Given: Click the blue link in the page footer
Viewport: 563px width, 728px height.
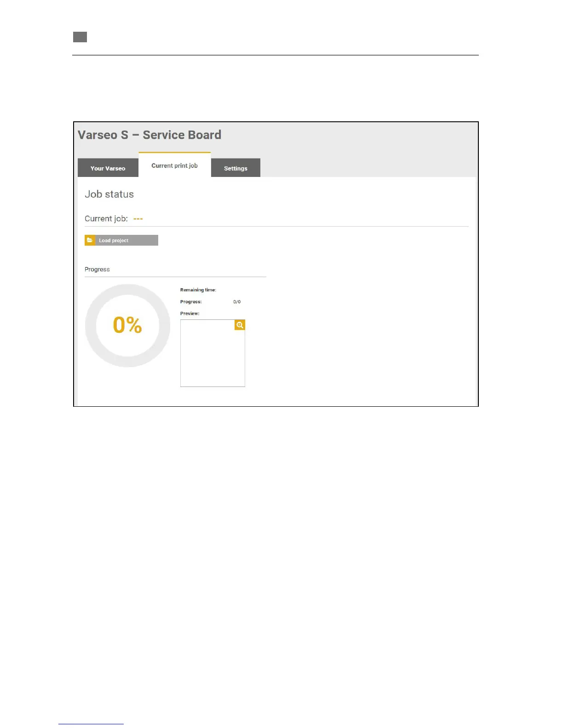Looking at the screenshot, I should [91, 723].
